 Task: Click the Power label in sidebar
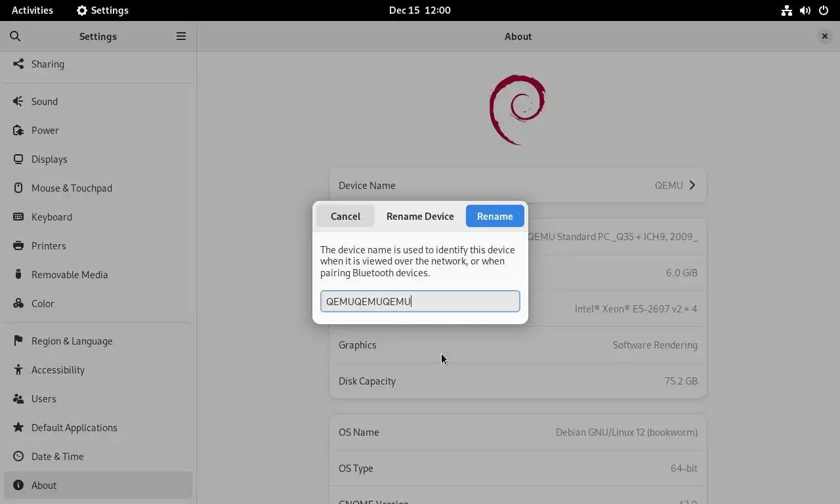tap(45, 130)
